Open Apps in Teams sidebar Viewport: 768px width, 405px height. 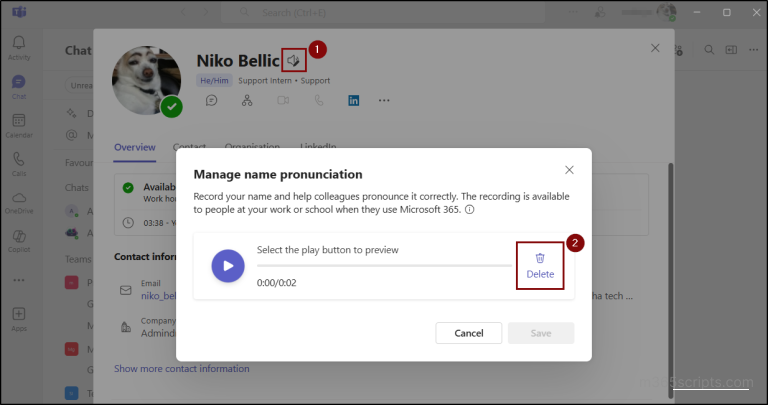[x=19, y=319]
